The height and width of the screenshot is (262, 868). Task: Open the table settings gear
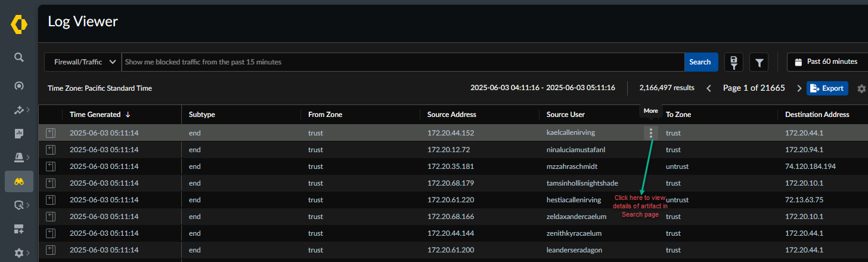[861, 88]
